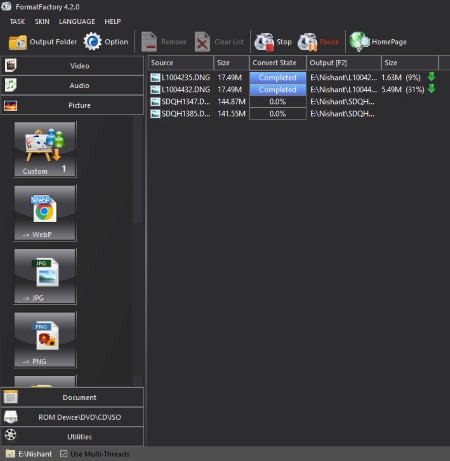This screenshot has width=450, height=461.
Task: Click the output Size column header
Action: coord(410,63)
